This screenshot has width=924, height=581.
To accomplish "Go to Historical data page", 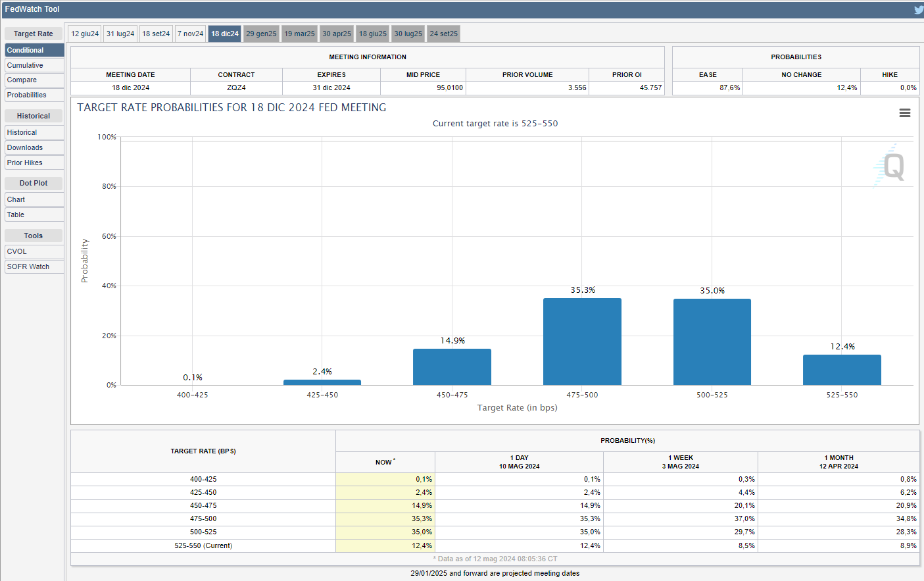I will coord(34,132).
